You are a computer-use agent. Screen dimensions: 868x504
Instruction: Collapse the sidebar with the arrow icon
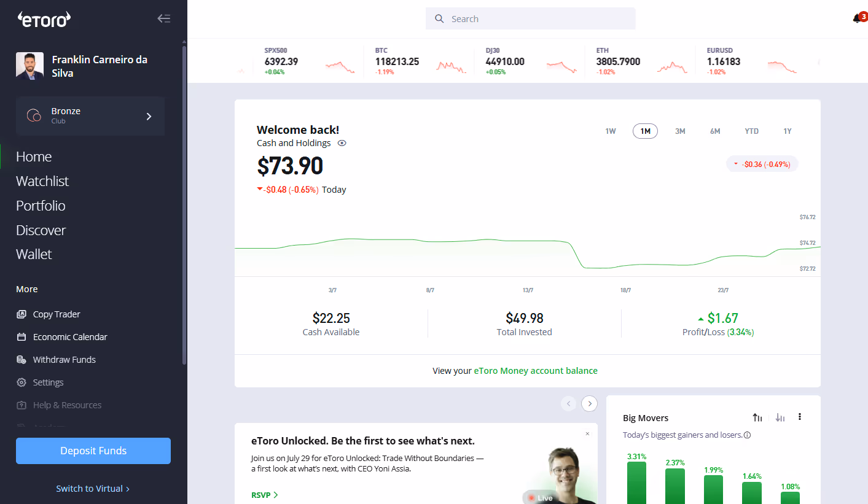pyautogui.click(x=164, y=18)
